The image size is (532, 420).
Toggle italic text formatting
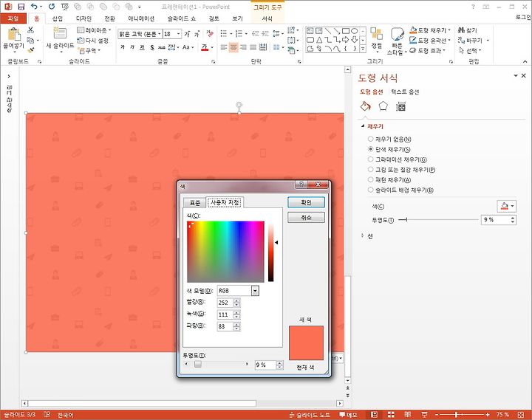click(x=132, y=47)
